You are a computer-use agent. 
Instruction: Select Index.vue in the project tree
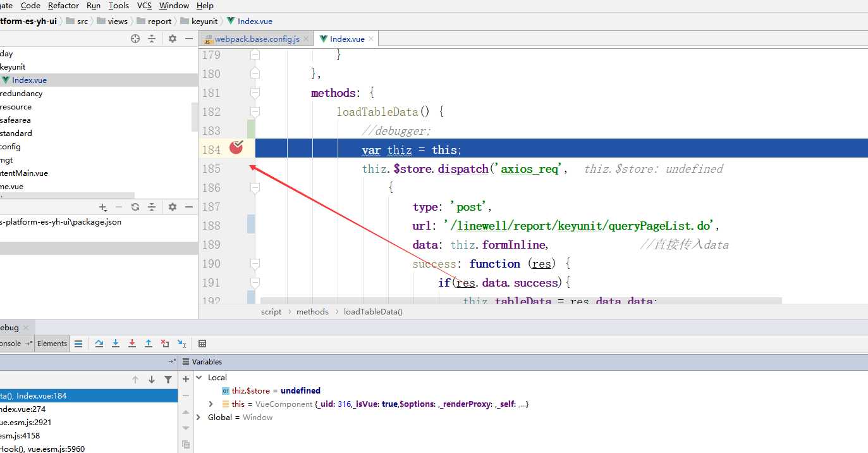99,80
